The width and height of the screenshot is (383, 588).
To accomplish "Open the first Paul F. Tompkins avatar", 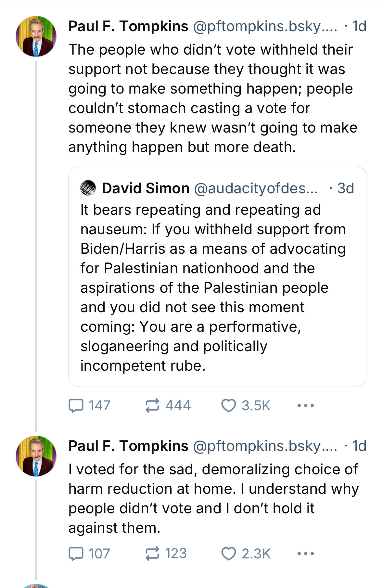I will [36, 36].
